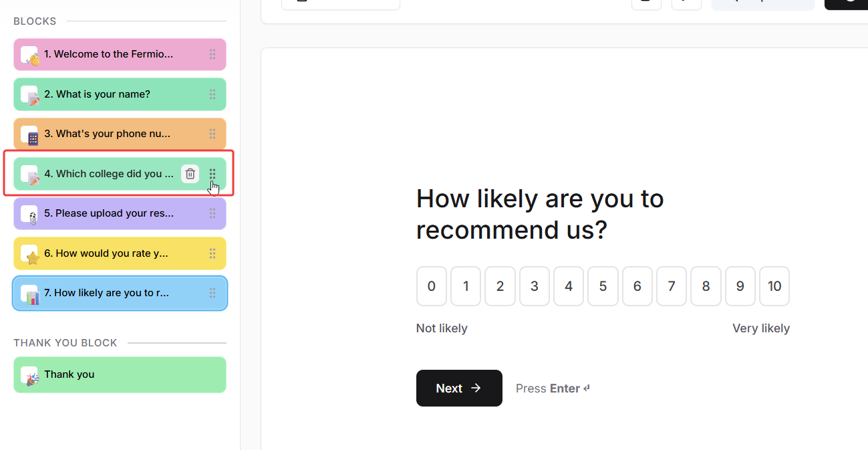This screenshot has width=868, height=450.
Task: Click drag handle of block 4
Action: [x=212, y=174]
